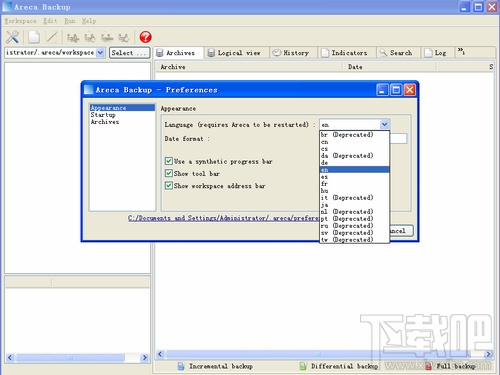Click the Archive column header

tap(249, 67)
